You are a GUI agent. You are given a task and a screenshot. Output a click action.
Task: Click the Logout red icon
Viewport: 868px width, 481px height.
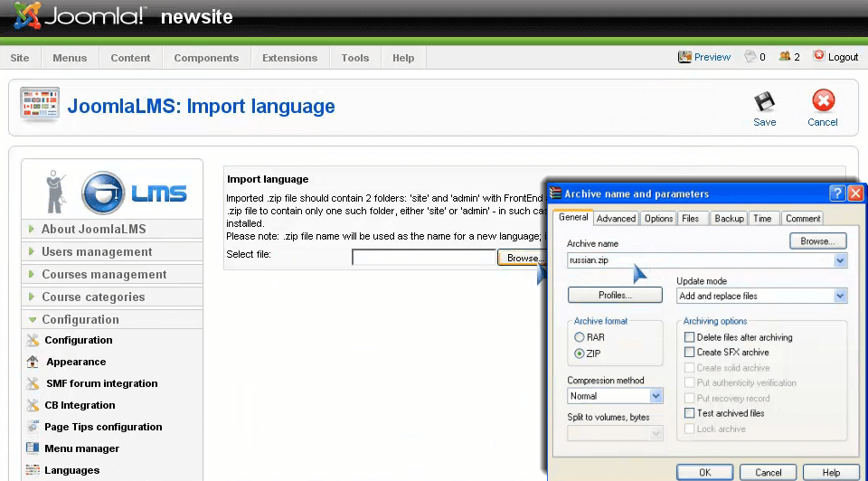click(819, 56)
